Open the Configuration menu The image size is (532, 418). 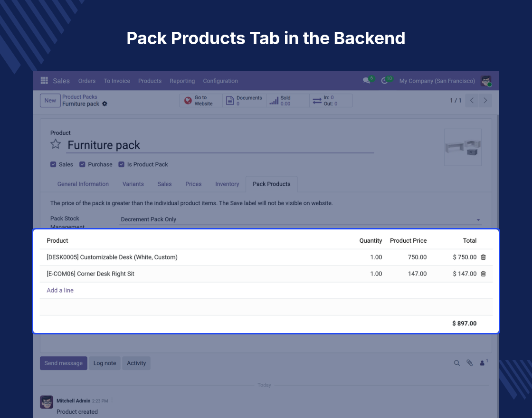[220, 81]
